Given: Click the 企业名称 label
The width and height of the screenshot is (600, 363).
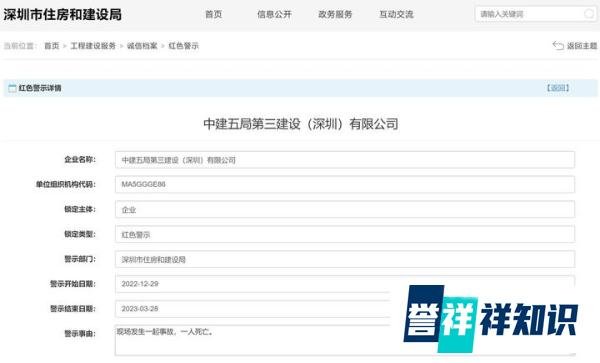Looking at the screenshot, I should coord(80,160).
